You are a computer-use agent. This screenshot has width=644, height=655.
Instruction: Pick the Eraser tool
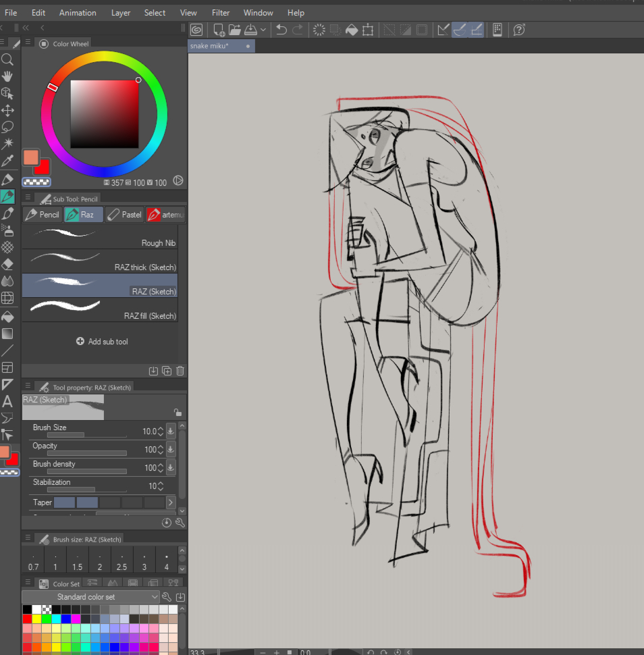(x=7, y=264)
